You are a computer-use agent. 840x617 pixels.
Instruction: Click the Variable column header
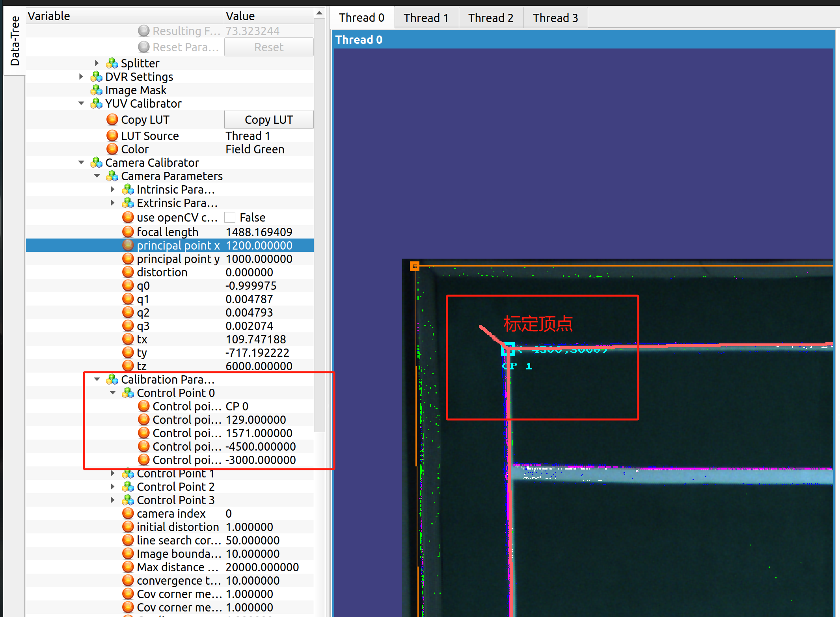tap(125, 16)
